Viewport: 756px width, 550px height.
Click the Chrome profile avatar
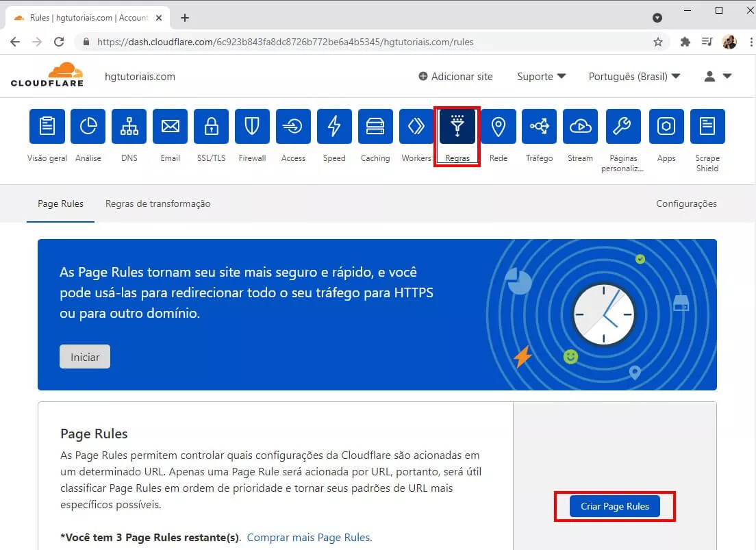click(729, 42)
